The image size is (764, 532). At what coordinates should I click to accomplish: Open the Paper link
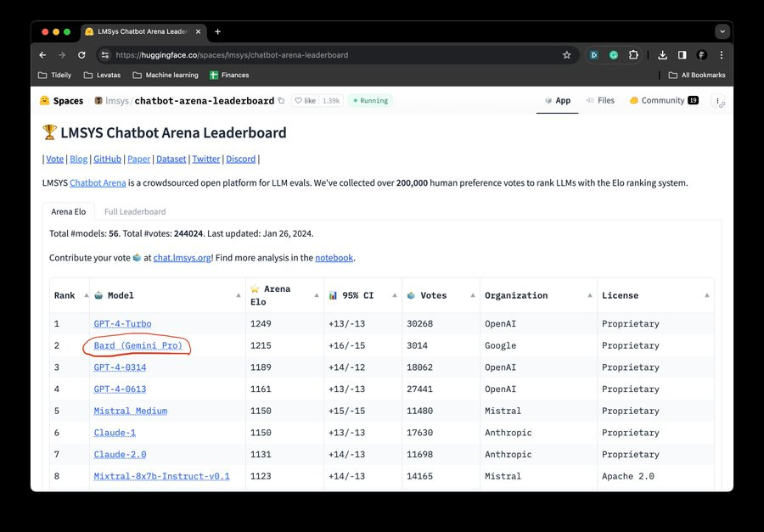point(139,159)
